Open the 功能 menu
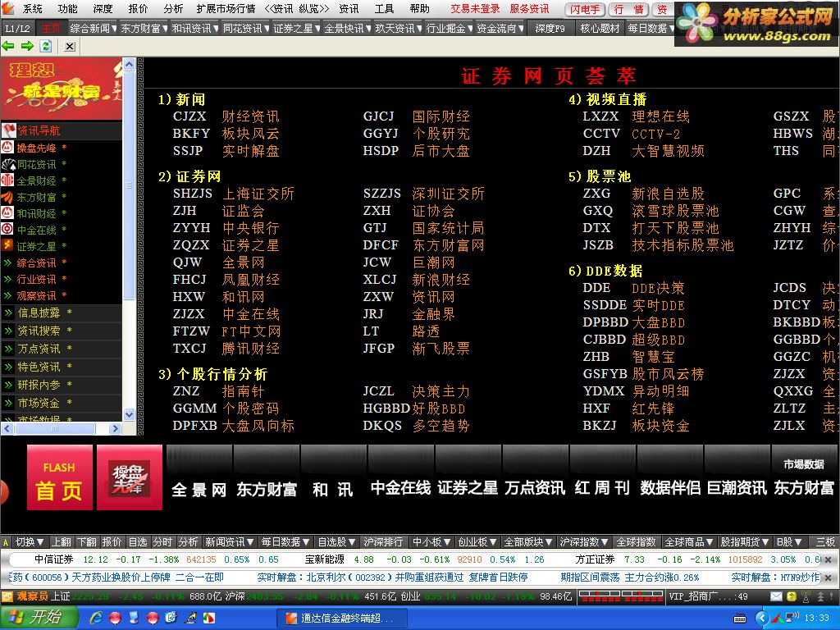Viewport: 840px width, 630px height. point(67,8)
